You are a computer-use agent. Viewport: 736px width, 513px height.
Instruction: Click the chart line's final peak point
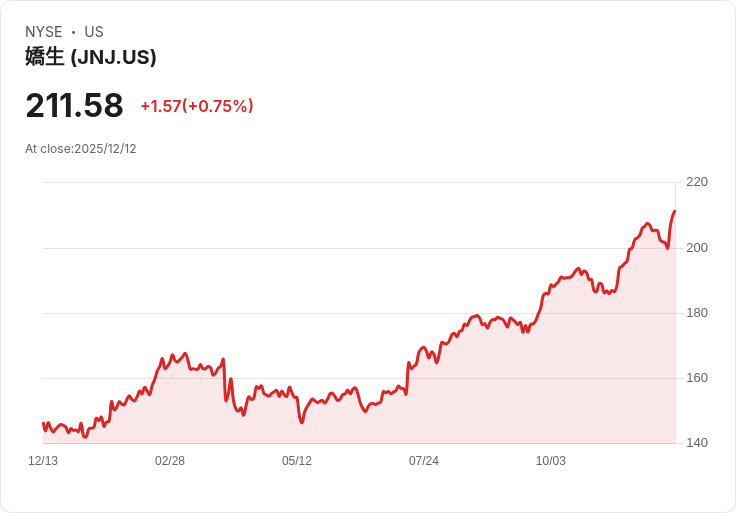tap(675, 212)
